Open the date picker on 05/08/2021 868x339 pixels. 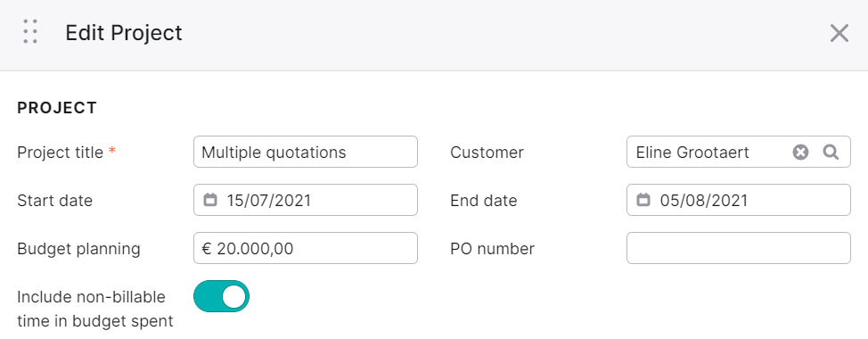point(739,200)
